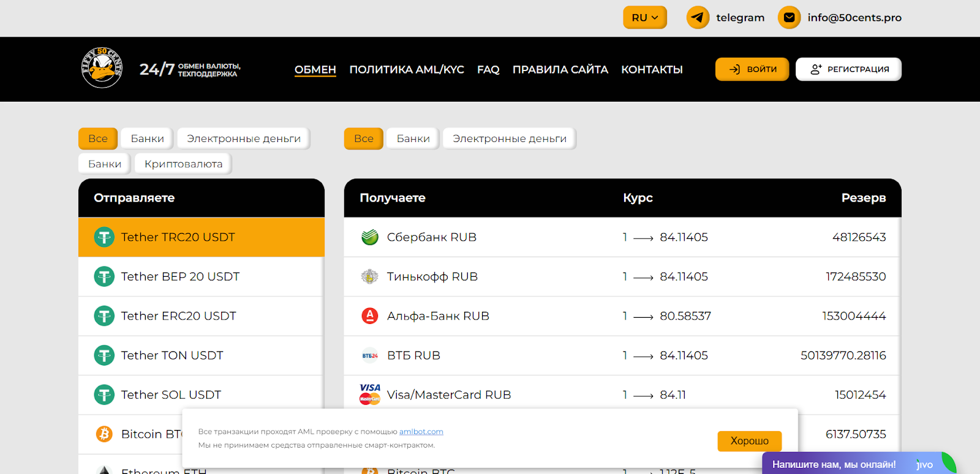This screenshot has width=980, height=474.
Task: Click the Bitcoin icon in Отправляете list
Action: 104,434
